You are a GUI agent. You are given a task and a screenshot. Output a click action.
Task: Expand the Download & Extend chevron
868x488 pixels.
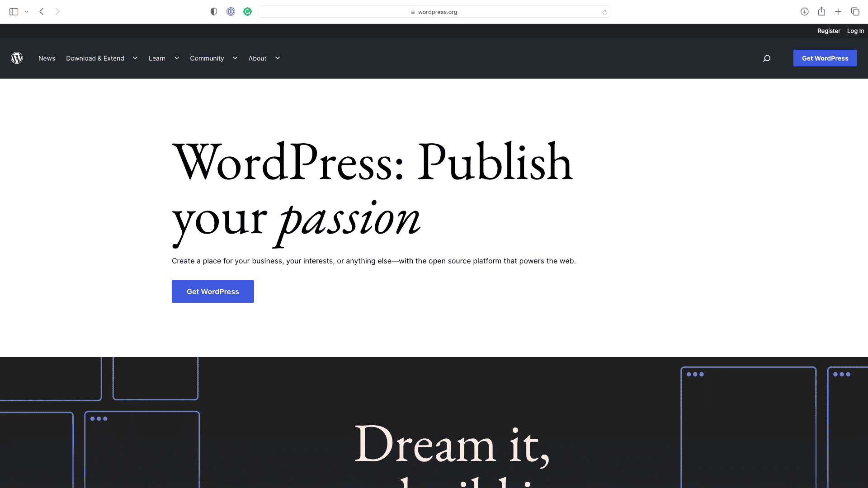click(x=135, y=58)
